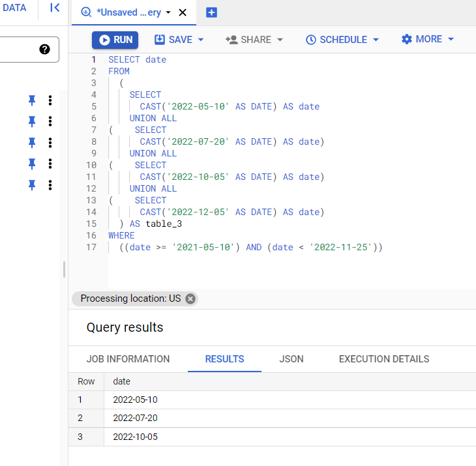This screenshot has width=476, height=466.
Task: Click '2021-05-10' string in line 17
Action: 204,247
